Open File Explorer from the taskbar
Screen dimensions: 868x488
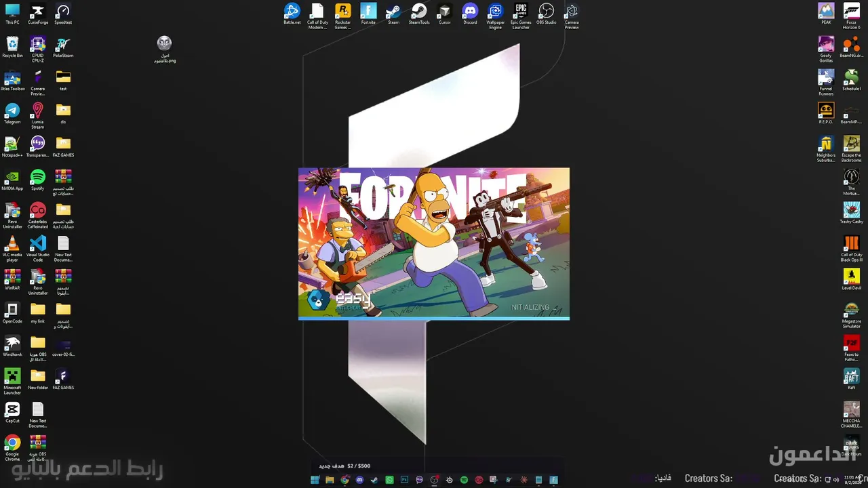(330, 480)
